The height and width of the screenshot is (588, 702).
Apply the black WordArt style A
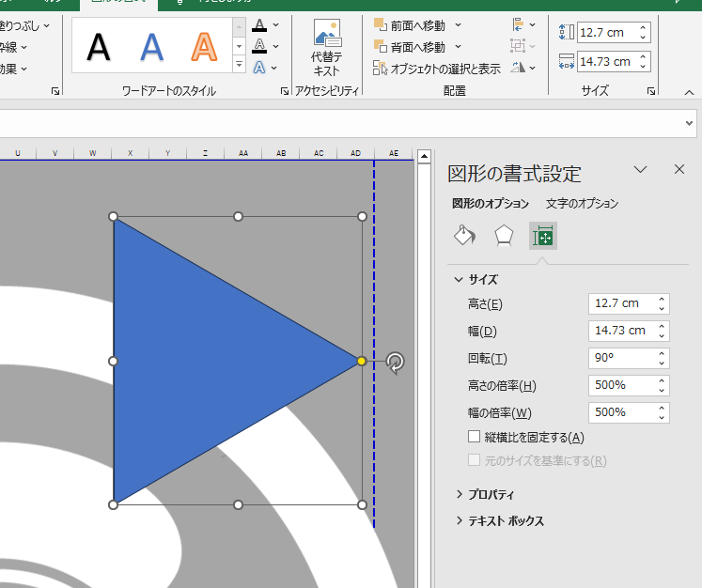pyautogui.click(x=99, y=47)
